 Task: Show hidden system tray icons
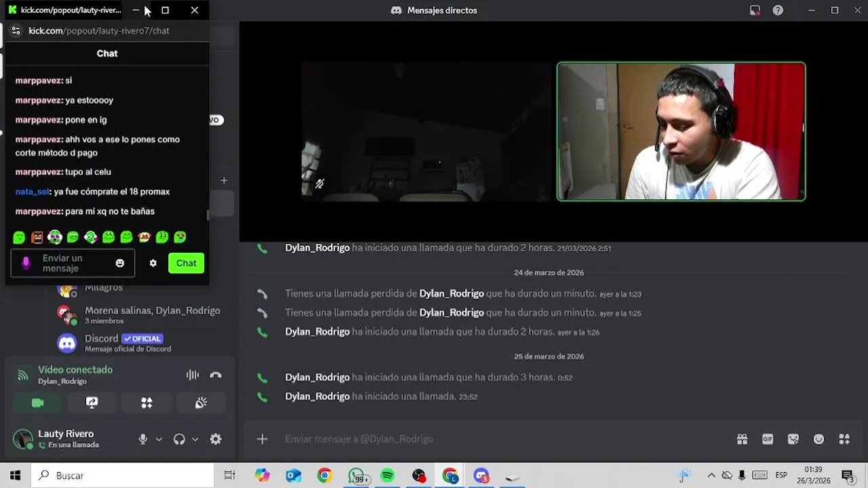(x=711, y=476)
